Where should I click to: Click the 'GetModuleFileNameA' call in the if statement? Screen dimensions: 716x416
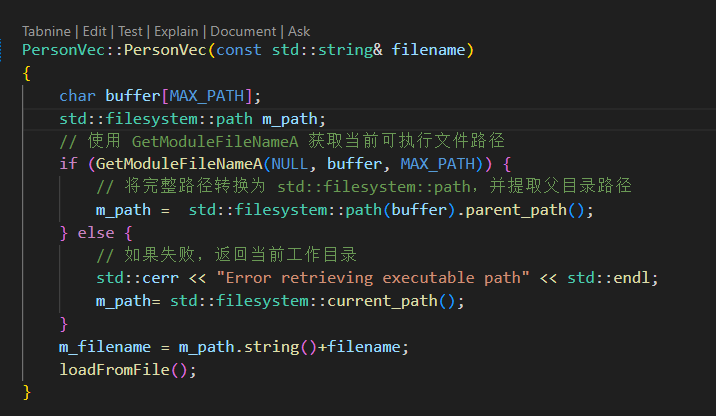click(179, 164)
